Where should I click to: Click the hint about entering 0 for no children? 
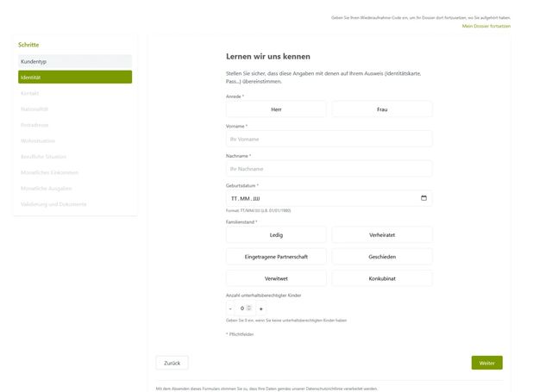(x=286, y=320)
